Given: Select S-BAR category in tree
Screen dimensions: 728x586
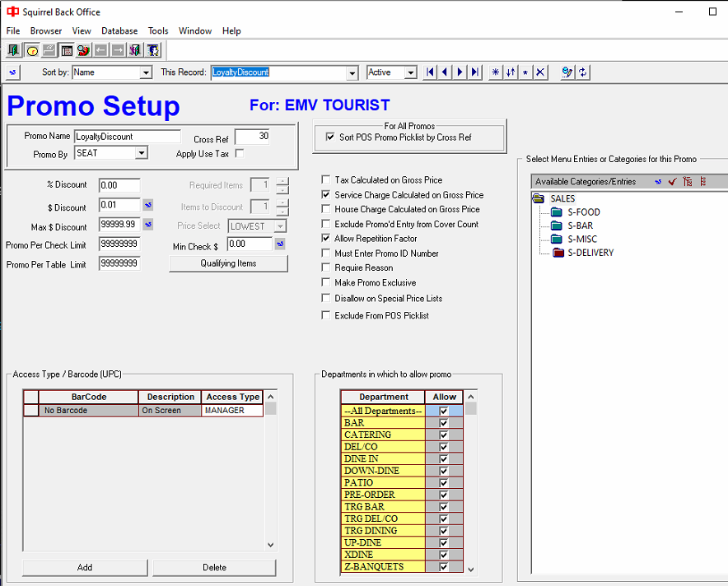Looking at the screenshot, I should (581, 226).
